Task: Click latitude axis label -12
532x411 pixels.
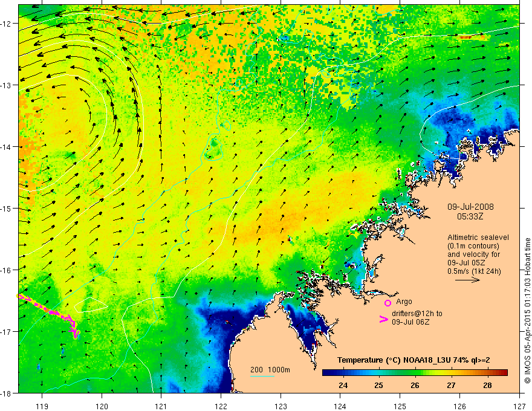Action: click(7, 24)
